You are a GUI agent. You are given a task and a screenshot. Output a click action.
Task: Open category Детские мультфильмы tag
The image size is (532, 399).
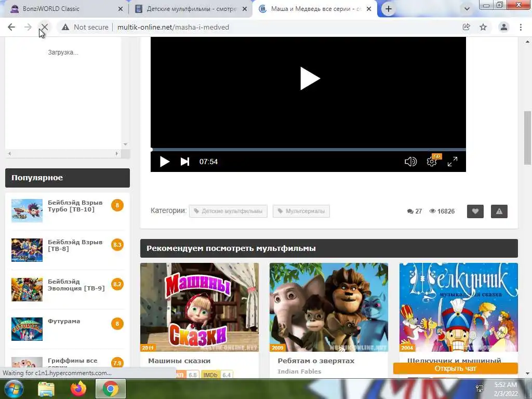[228, 211]
